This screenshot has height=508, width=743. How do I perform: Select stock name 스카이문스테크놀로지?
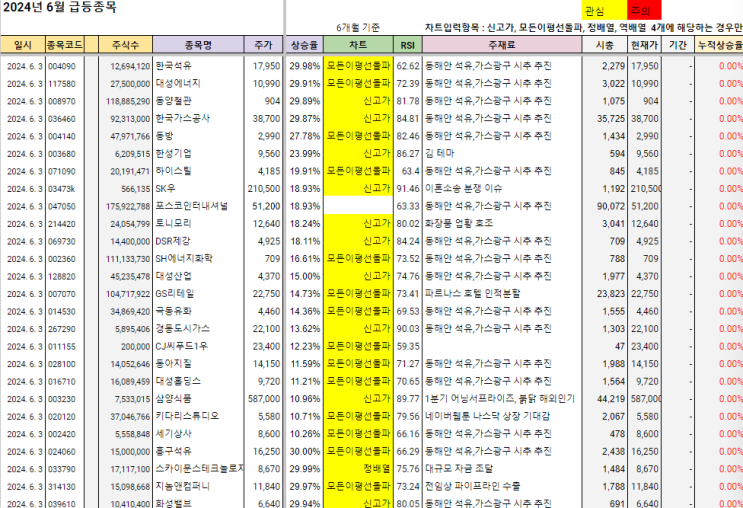coord(199,469)
